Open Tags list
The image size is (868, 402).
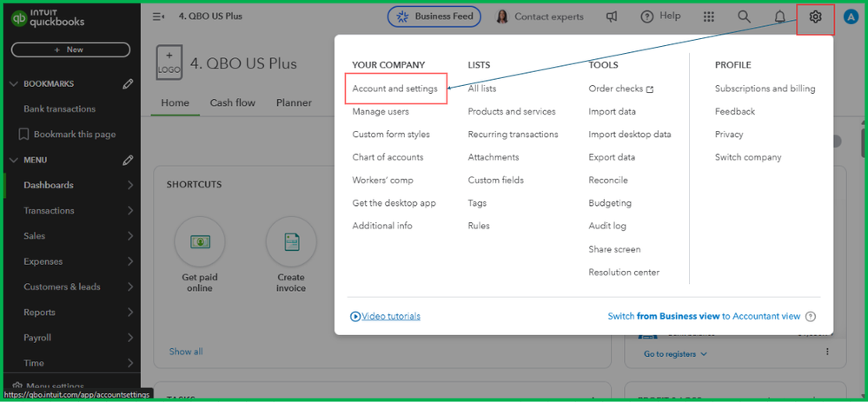[477, 203]
